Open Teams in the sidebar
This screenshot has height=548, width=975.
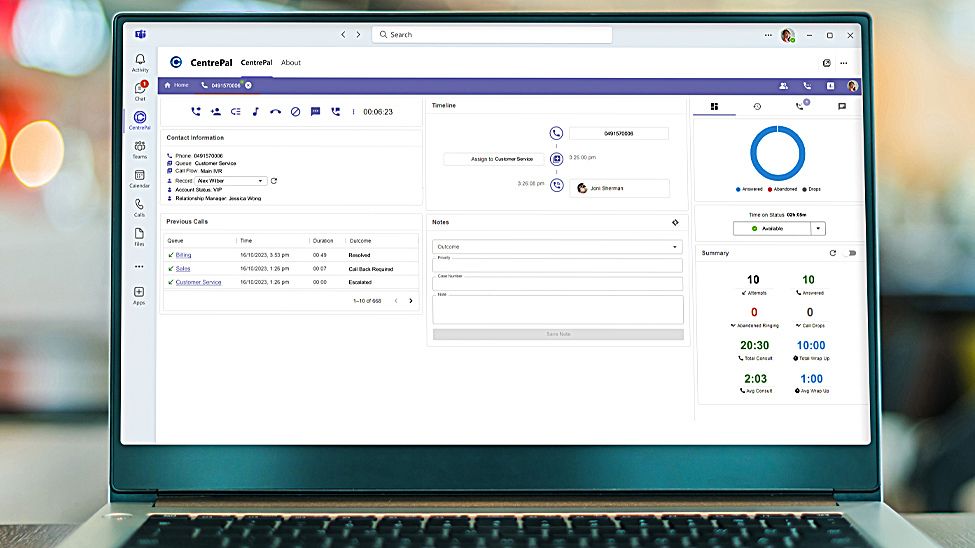[x=140, y=149]
